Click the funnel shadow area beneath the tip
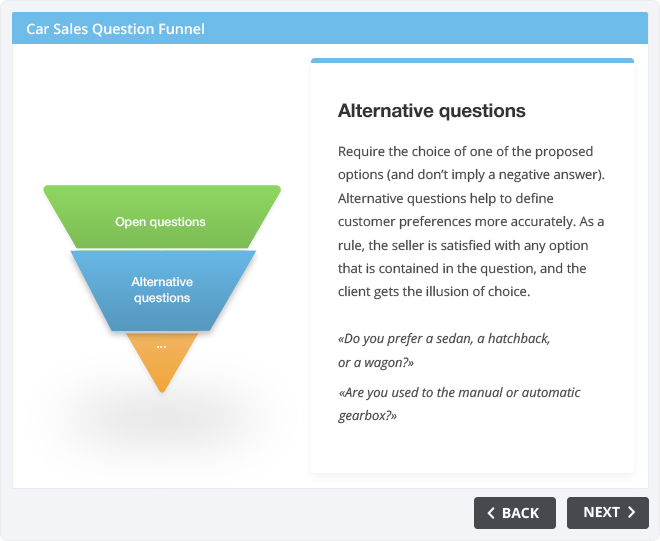Screen dimensions: 660x541 (162, 421)
